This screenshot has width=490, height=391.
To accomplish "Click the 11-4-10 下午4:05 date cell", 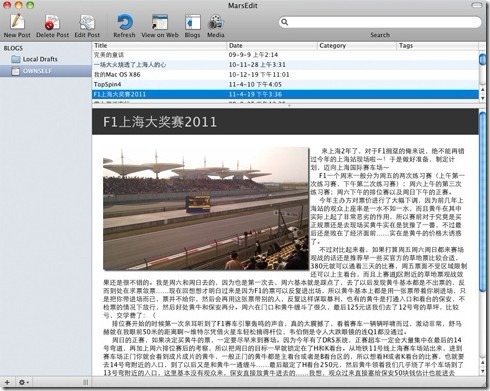I will [x=255, y=84].
